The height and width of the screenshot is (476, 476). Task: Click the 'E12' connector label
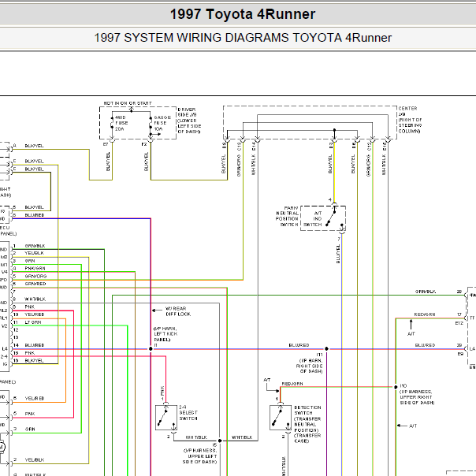tap(459, 323)
